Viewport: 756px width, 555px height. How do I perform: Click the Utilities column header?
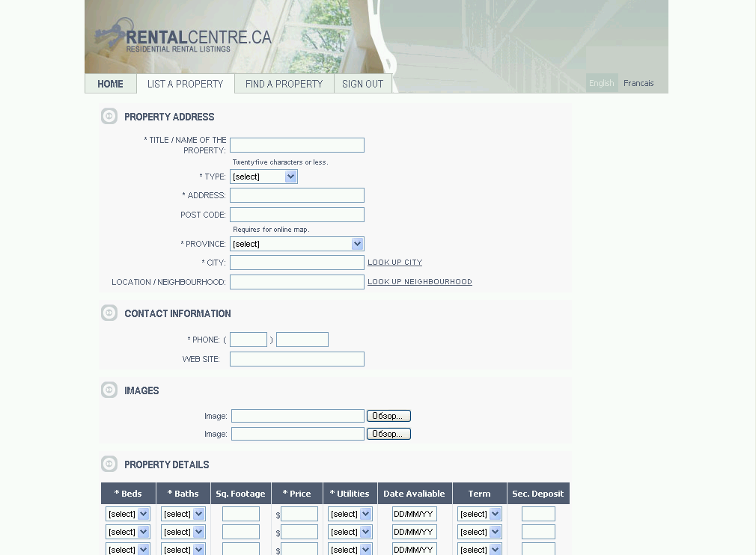[x=350, y=494]
